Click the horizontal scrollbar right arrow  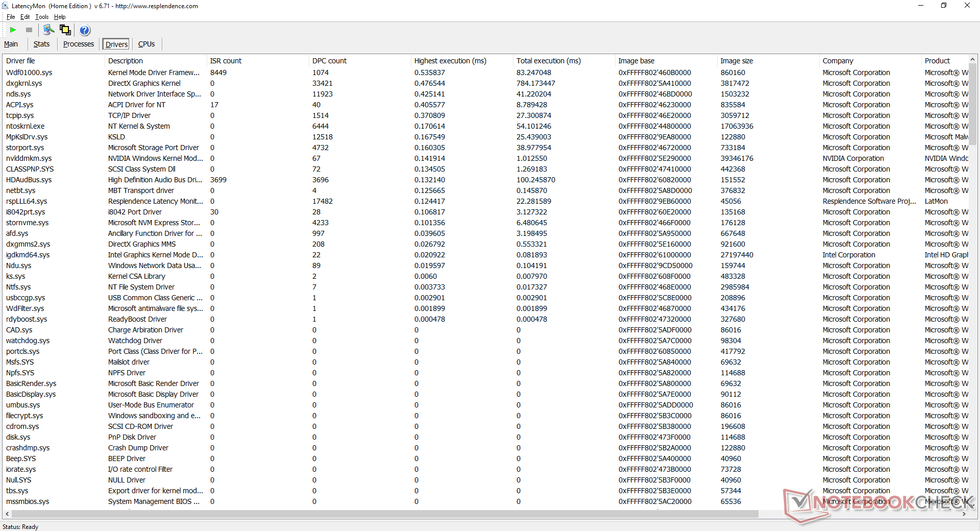click(x=964, y=514)
